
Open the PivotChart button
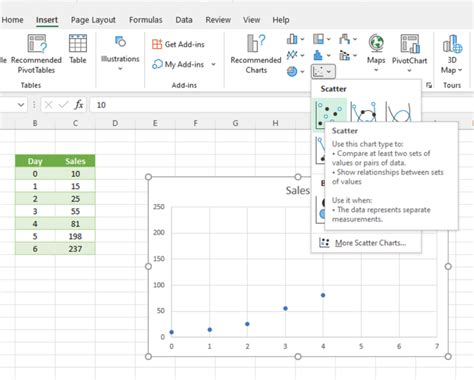pyautogui.click(x=409, y=53)
